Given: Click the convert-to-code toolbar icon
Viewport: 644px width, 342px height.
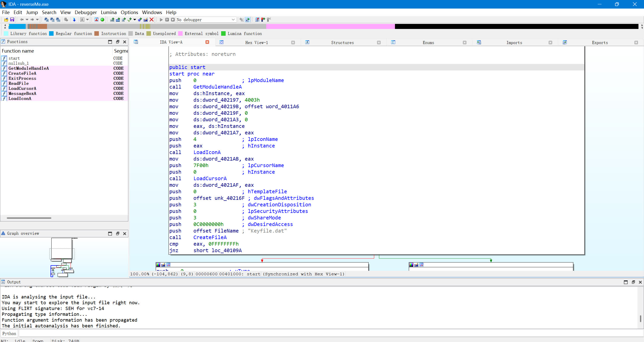Looking at the screenshot, I should (x=112, y=20).
